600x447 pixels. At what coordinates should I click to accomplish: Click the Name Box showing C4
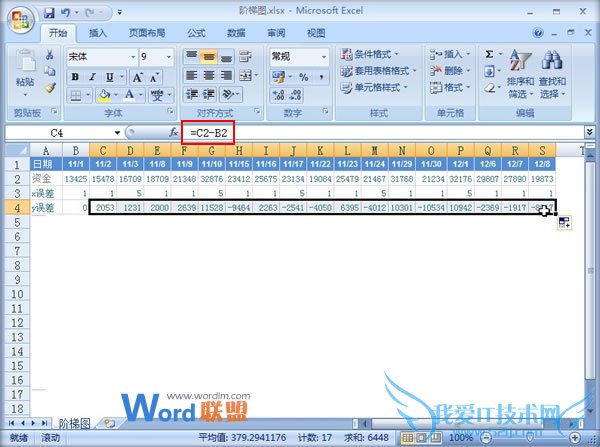point(64,133)
